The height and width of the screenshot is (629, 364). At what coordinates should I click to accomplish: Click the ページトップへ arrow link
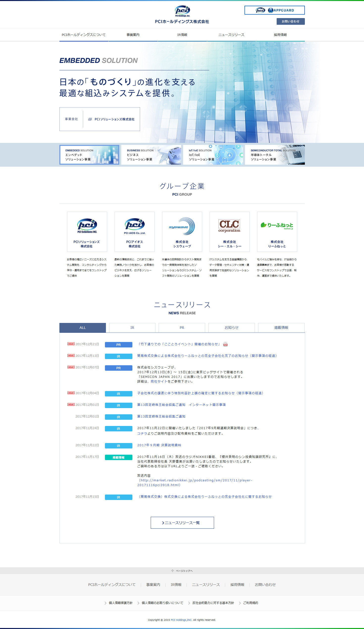pos(182,571)
